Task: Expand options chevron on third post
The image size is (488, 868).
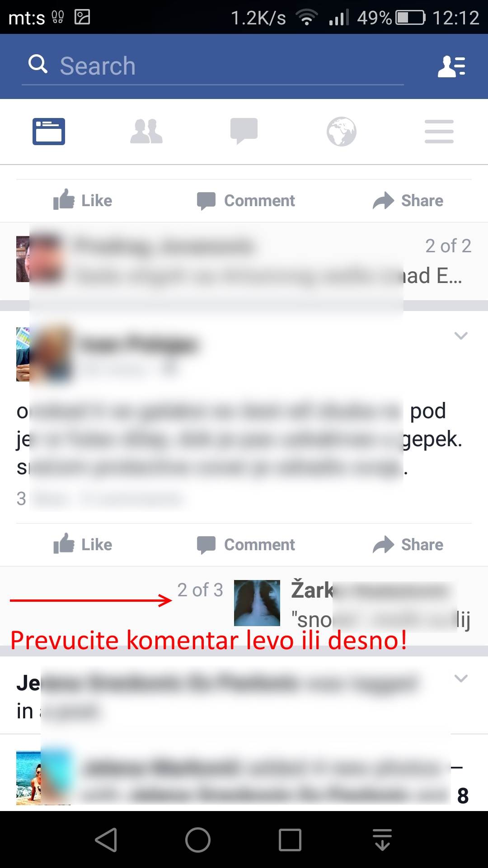Action: point(461,678)
